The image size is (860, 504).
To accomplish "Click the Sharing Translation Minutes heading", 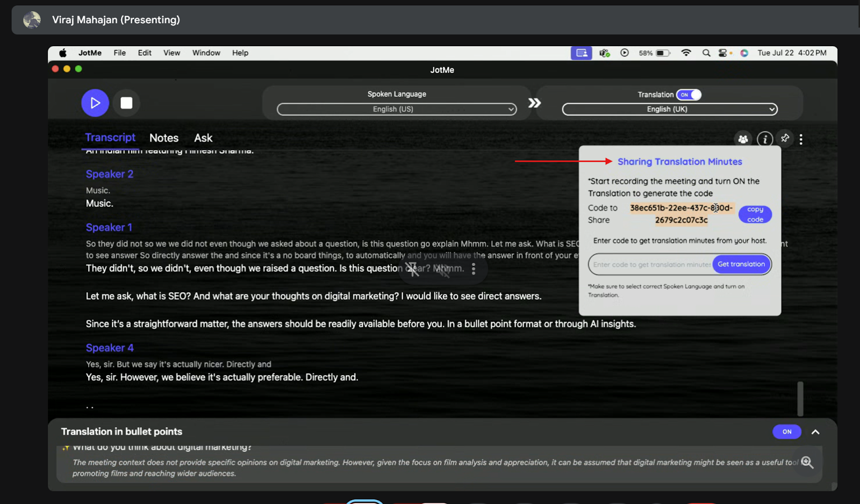I will tap(679, 162).
